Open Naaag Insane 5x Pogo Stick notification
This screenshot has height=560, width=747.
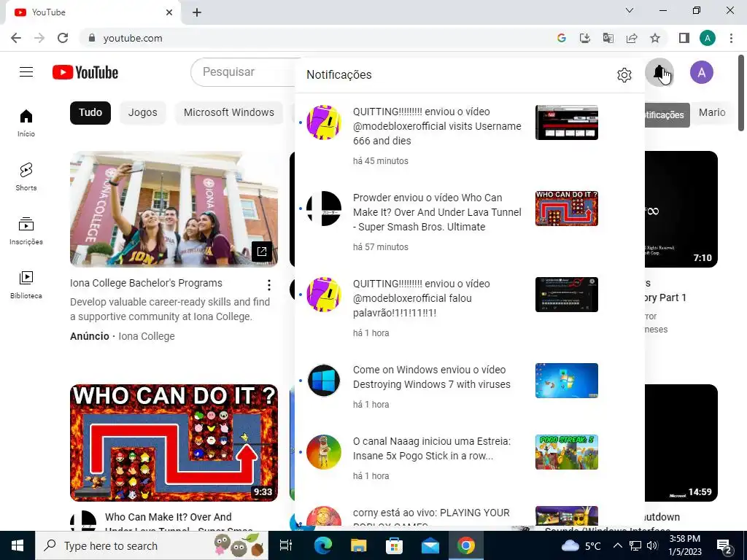pos(432,448)
